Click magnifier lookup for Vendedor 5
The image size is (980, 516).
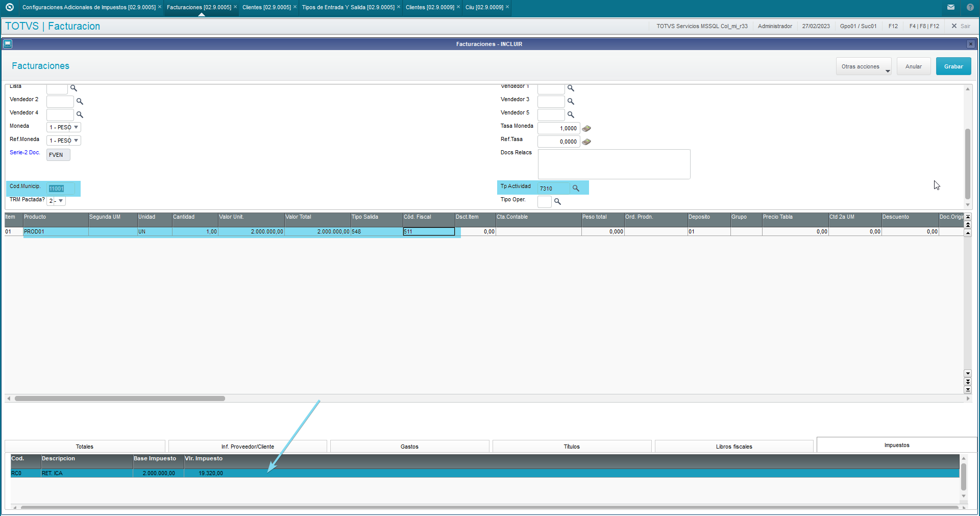[x=571, y=114]
